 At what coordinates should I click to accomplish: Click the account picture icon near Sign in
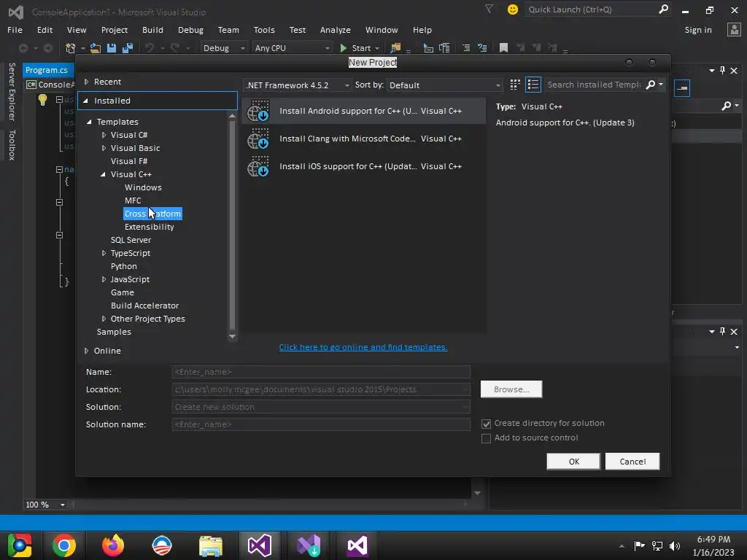click(x=734, y=29)
